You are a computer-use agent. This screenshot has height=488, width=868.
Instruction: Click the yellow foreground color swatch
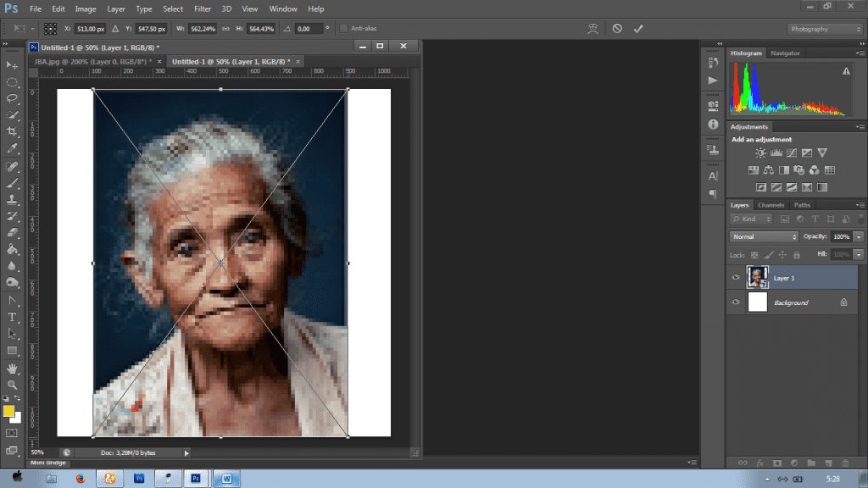tap(9, 411)
